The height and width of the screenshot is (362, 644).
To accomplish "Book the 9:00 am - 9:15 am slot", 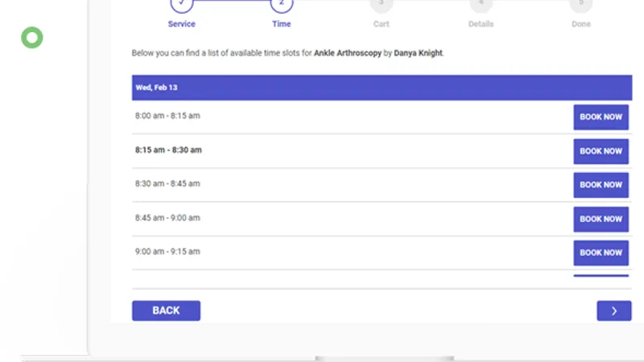I will click(x=601, y=253).
